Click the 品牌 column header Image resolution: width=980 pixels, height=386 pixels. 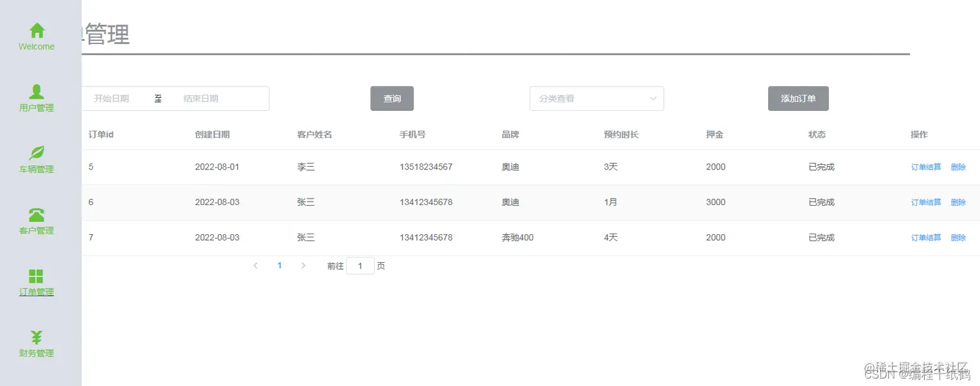click(x=511, y=134)
